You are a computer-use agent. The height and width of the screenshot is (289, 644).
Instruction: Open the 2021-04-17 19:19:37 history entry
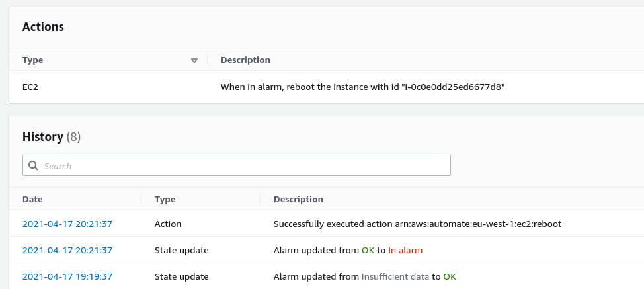pyautogui.click(x=67, y=276)
